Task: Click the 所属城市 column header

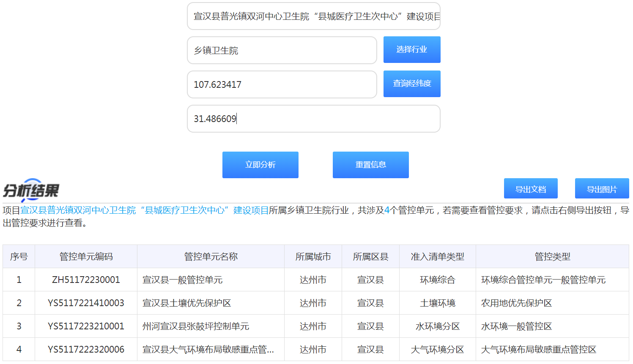Action: tap(313, 256)
